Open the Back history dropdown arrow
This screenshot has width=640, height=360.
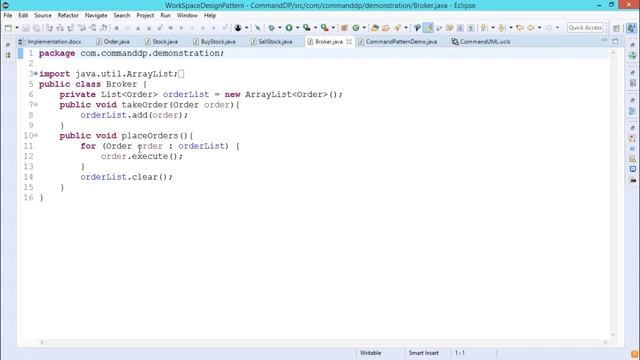point(540,28)
